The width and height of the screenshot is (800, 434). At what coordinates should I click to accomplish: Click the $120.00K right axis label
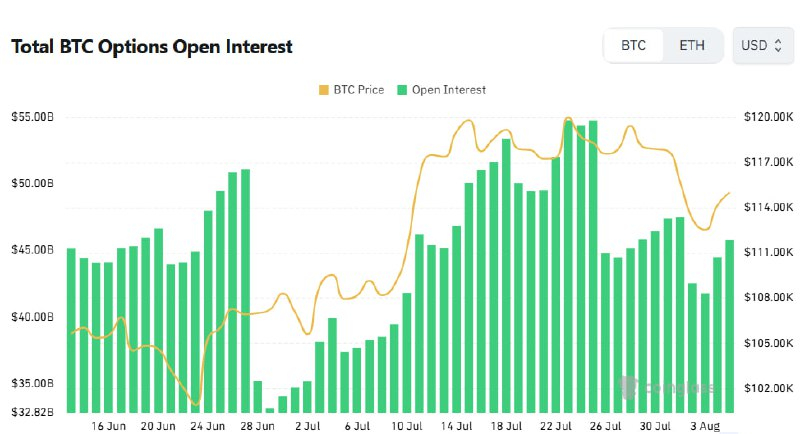pyautogui.click(x=768, y=117)
